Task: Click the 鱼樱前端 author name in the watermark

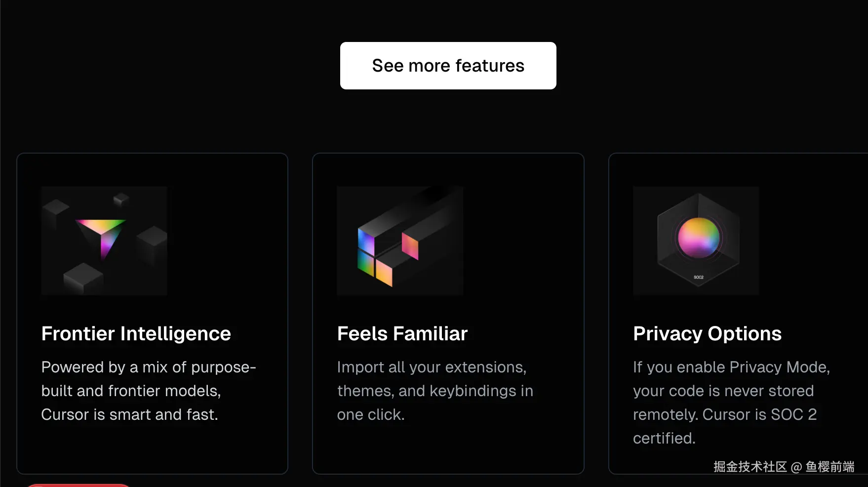Action: (x=829, y=467)
